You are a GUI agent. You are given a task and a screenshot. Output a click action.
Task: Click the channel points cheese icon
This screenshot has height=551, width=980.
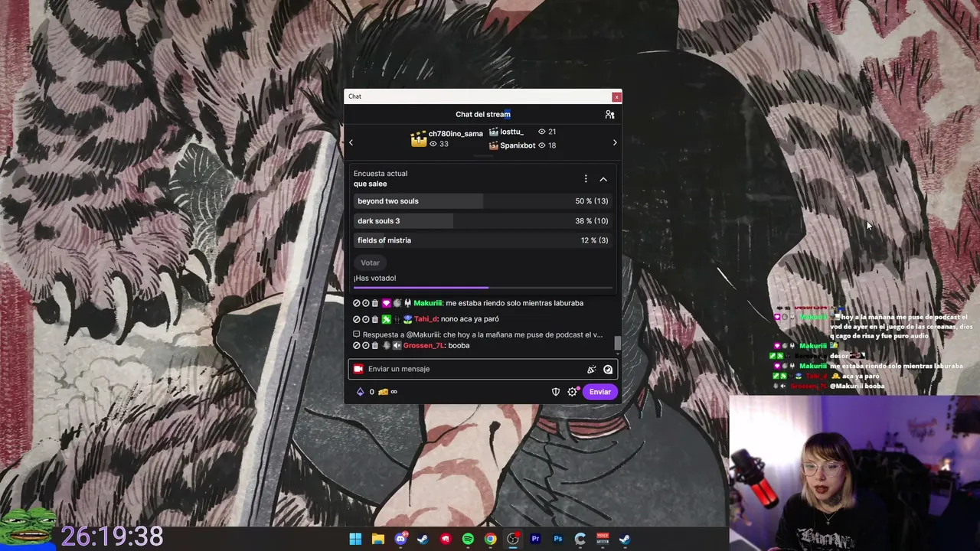tap(383, 392)
